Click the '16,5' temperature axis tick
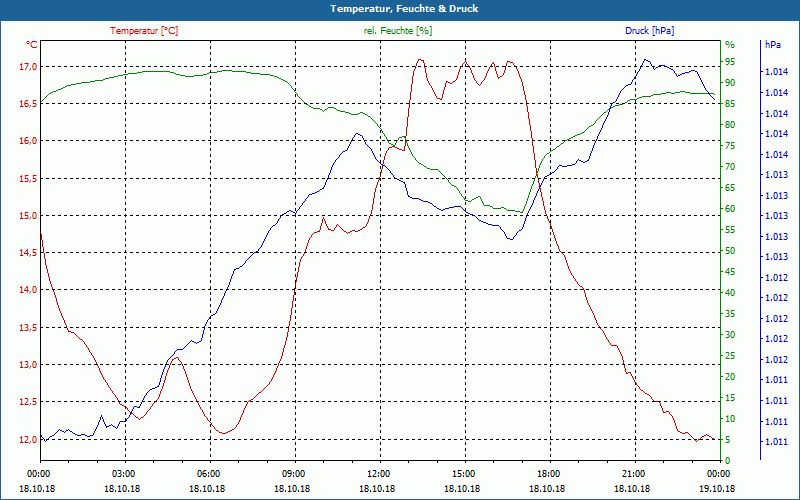Viewport: 800px width, 500px height. point(29,104)
